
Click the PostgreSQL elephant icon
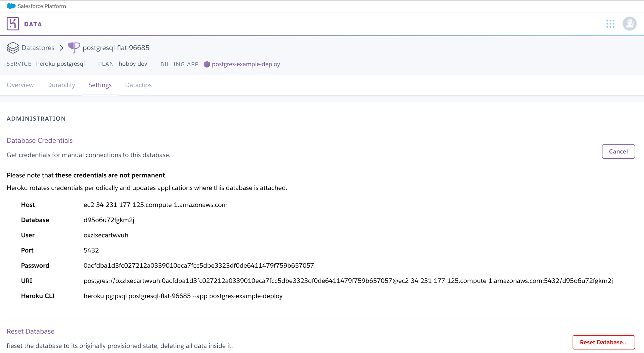(x=74, y=48)
